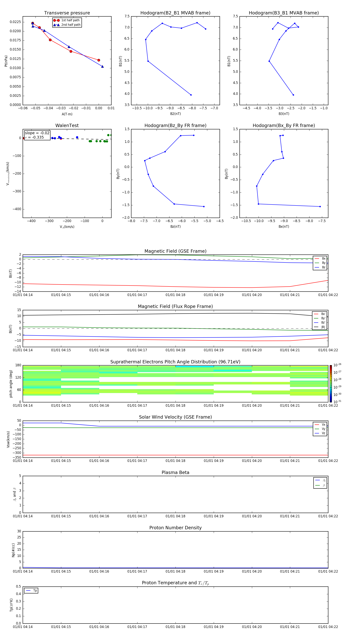Select the "Plasma Beta" title

[175, 472]
